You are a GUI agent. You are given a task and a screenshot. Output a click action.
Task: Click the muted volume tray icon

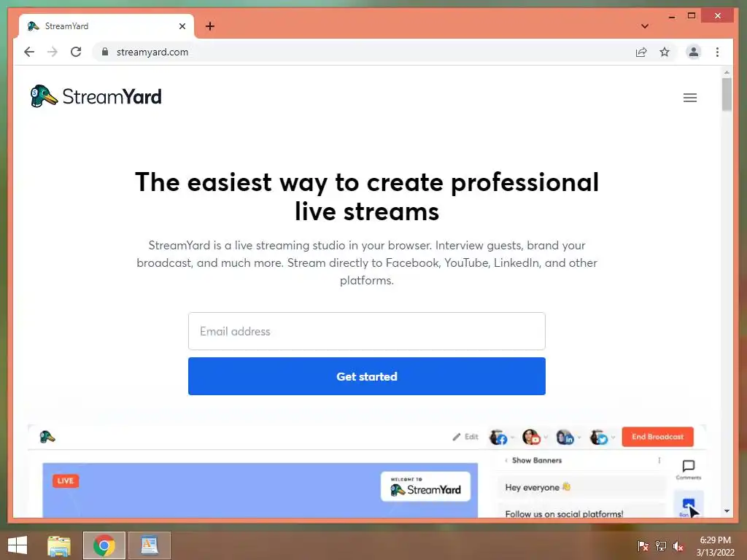click(x=678, y=546)
